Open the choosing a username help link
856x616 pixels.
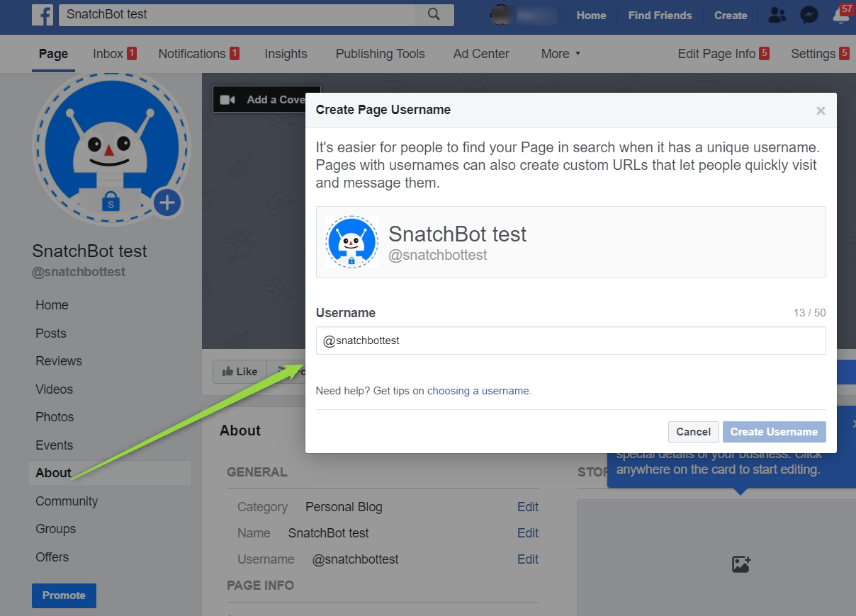(478, 391)
